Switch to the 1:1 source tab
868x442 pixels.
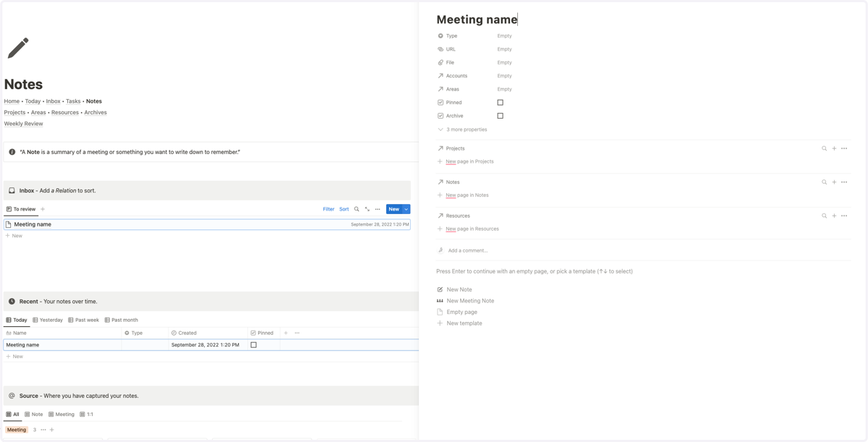(87, 415)
